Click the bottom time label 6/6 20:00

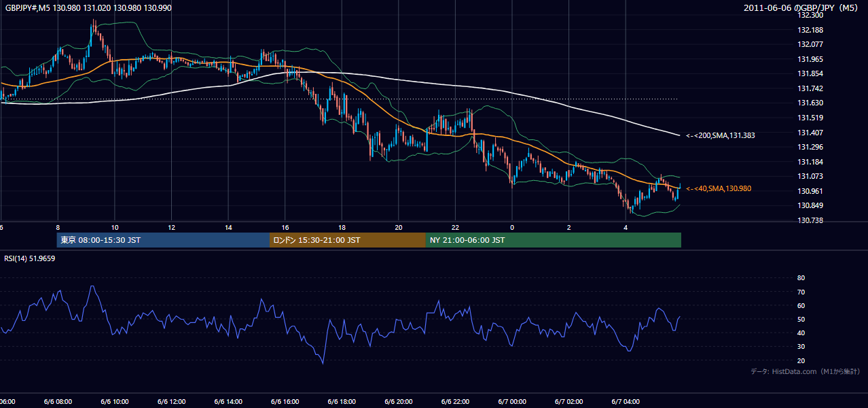tap(399, 402)
